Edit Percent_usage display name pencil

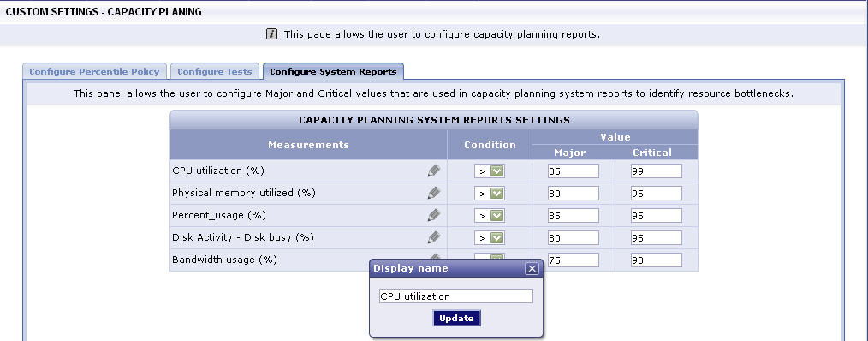pos(434,215)
